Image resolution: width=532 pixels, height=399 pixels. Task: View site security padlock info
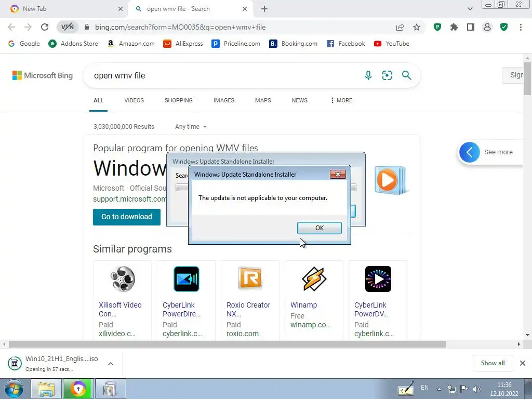(x=87, y=27)
